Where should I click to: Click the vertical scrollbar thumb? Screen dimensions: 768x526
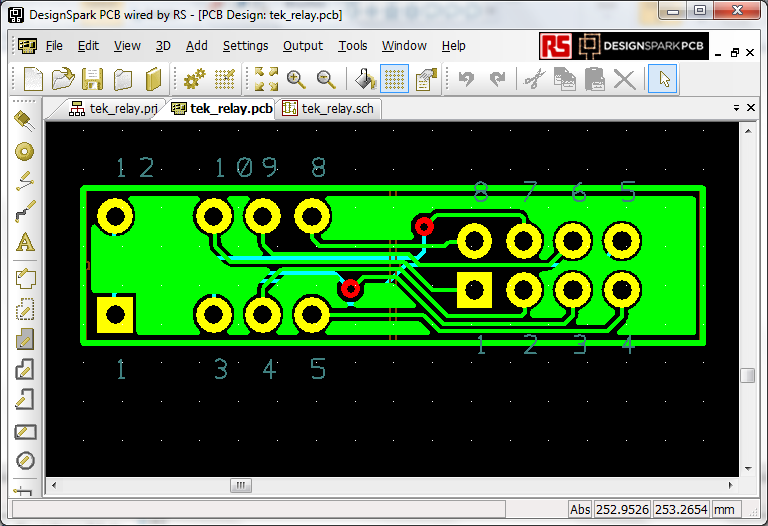pyautogui.click(x=747, y=375)
